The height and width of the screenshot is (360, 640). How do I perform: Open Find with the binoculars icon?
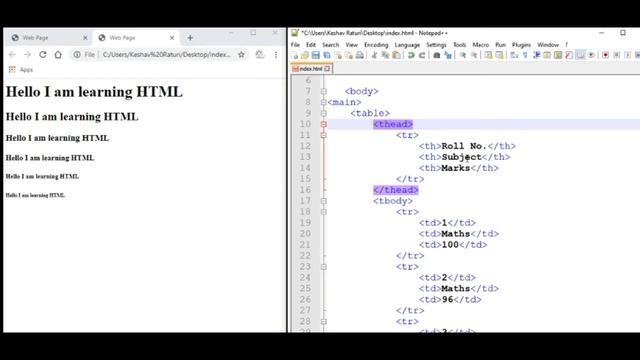[x=436, y=55]
